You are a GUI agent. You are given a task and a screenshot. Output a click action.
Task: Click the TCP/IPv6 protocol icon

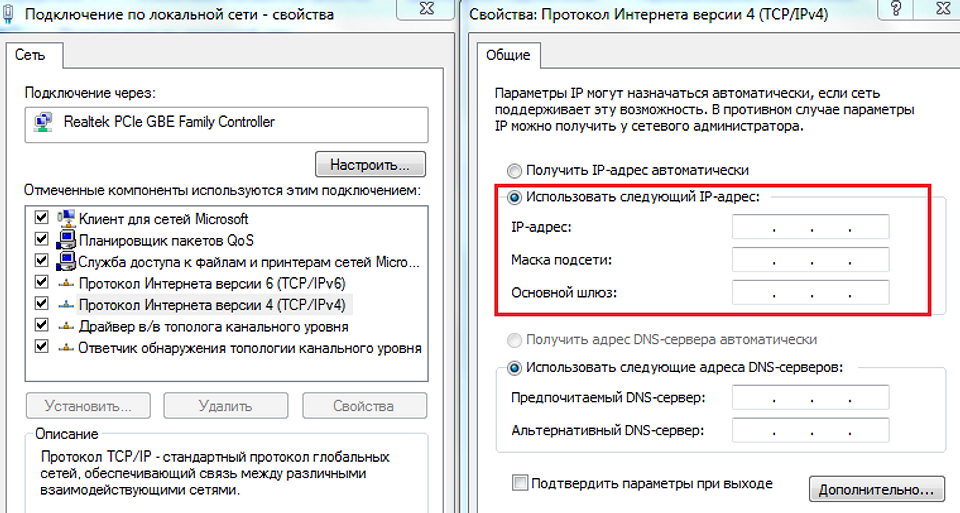66,283
